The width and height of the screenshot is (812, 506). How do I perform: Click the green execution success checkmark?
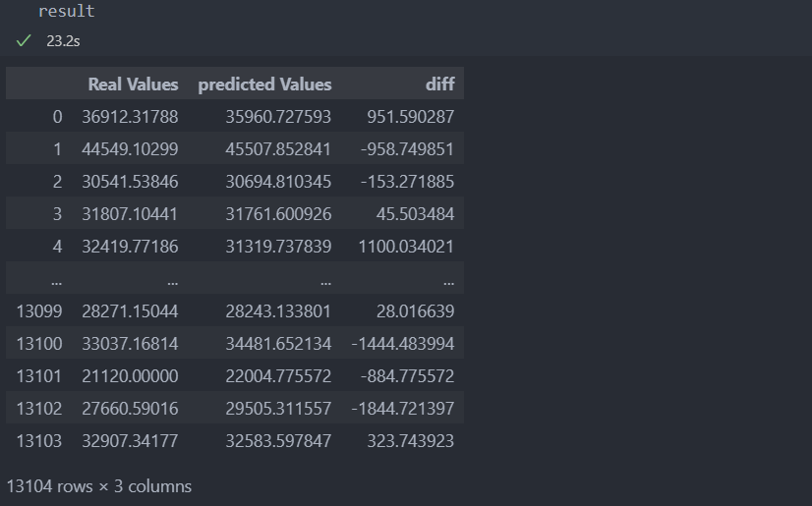pos(24,41)
